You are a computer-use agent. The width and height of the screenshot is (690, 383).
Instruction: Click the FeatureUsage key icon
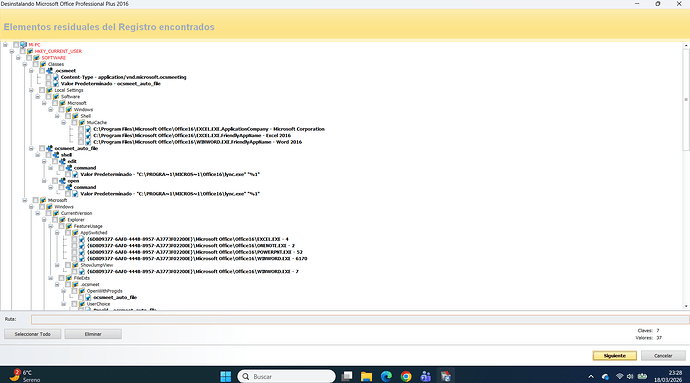point(69,226)
